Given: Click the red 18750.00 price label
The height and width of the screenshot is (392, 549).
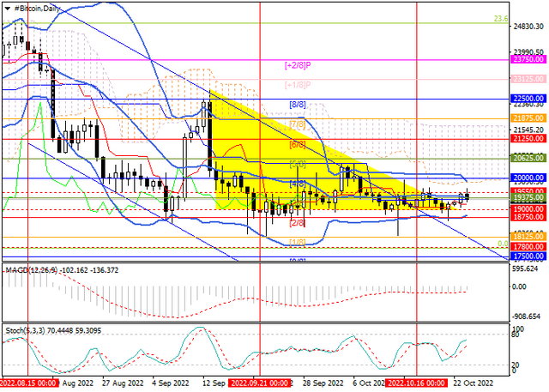Looking at the screenshot, I should click(528, 217).
